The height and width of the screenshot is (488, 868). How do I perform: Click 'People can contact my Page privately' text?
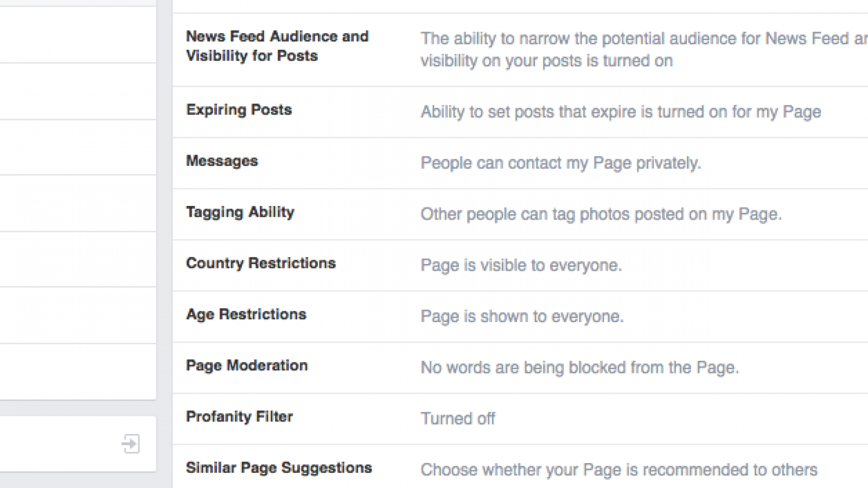(561, 163)
